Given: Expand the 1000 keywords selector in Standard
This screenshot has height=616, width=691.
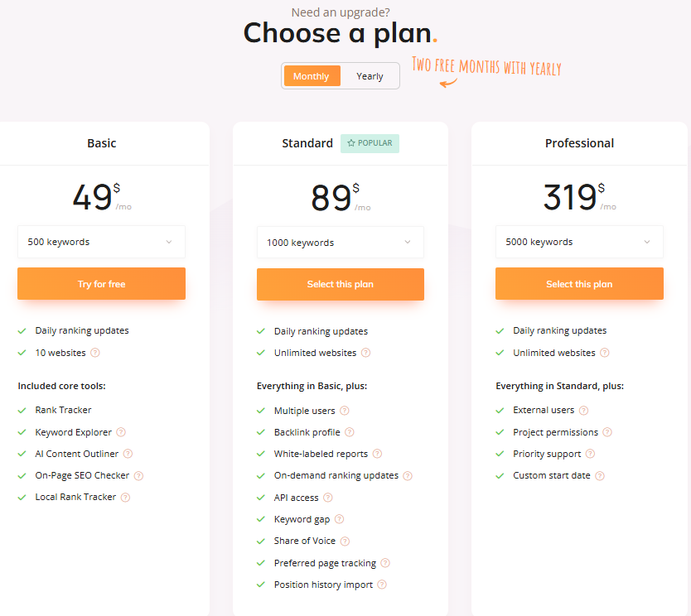Looking at the screenshot, I should (x=340, y=242).
